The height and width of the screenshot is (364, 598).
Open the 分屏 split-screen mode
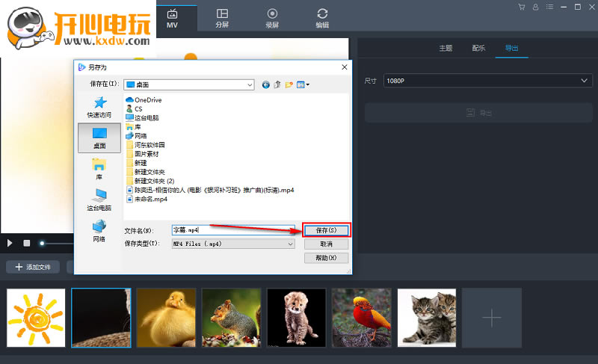(x=222, y=18)
